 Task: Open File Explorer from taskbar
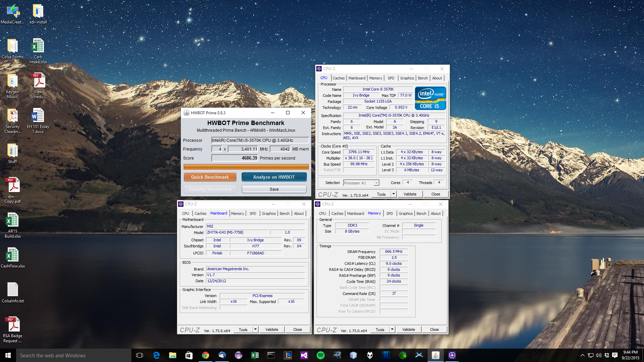pyautogui.click(x=172, y=355)
